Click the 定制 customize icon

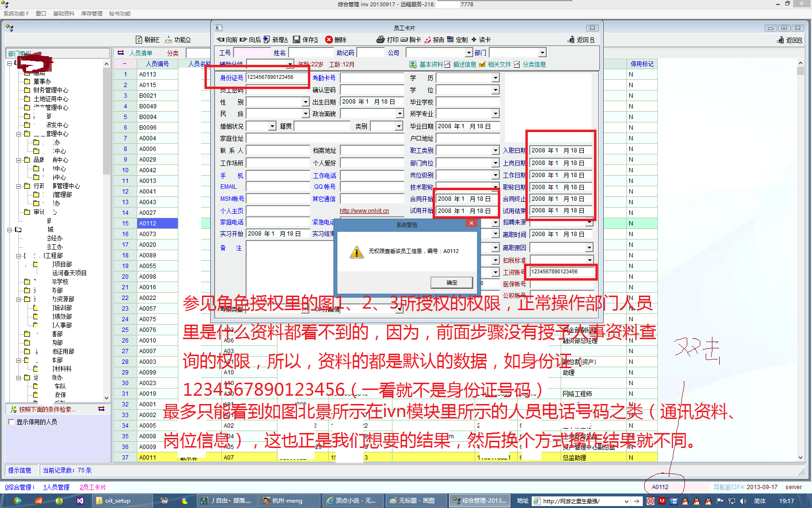pyautogui.click(x=450, y=40)
